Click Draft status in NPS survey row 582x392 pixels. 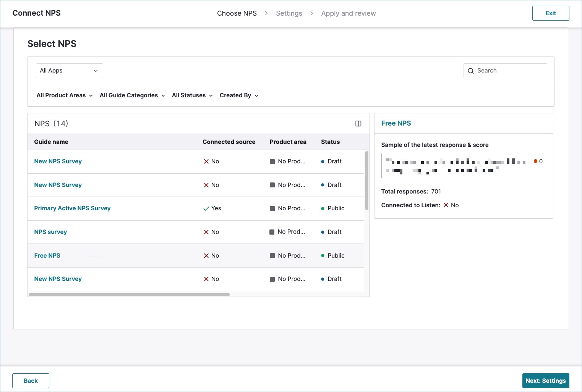[331, 232]
